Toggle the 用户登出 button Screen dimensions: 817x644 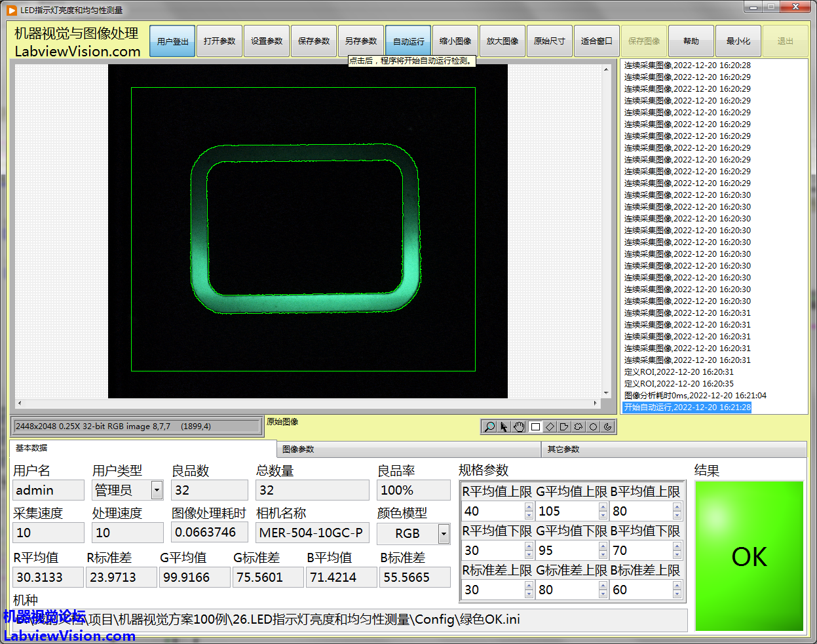[172, 41]
